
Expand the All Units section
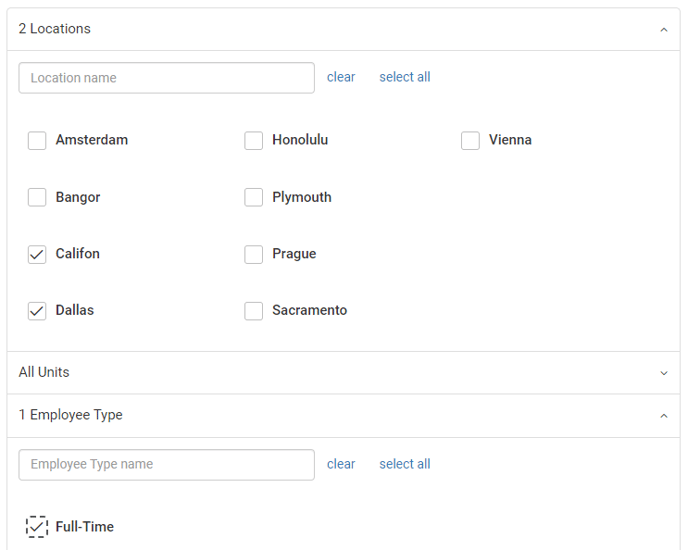pos(663,373)
